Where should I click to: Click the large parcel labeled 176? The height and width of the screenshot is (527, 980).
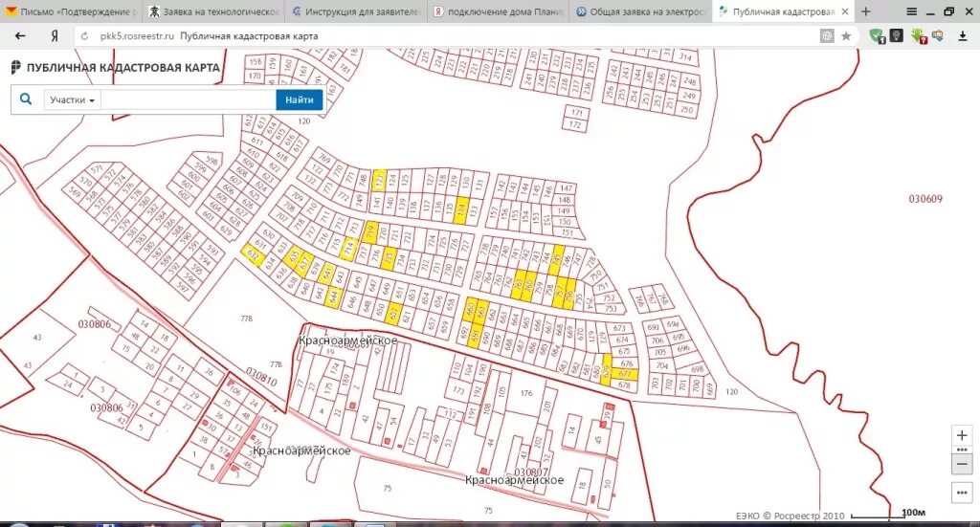point(526,393)
